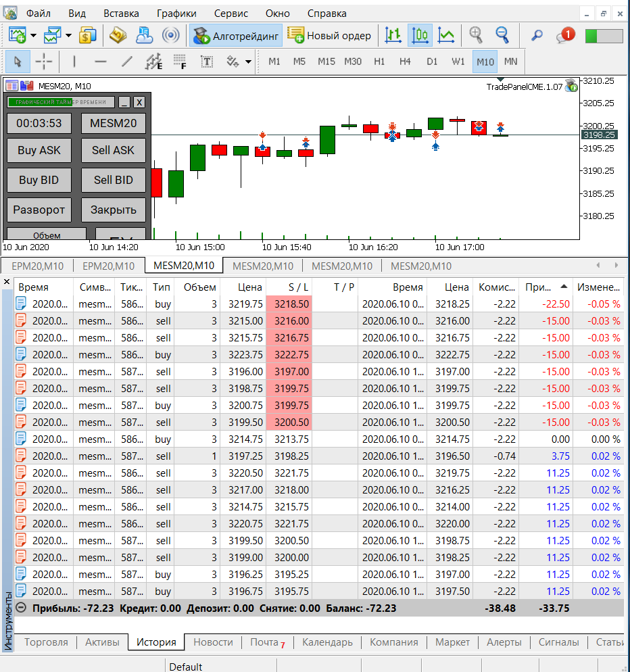
Task: Click the Buy ASK button
Action: pyautogui.click(x=39, y=151)
